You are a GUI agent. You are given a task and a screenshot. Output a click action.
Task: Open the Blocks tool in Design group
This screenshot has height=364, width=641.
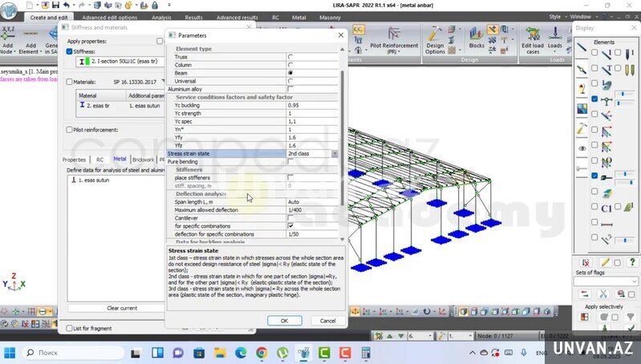(x=477, y=38)
